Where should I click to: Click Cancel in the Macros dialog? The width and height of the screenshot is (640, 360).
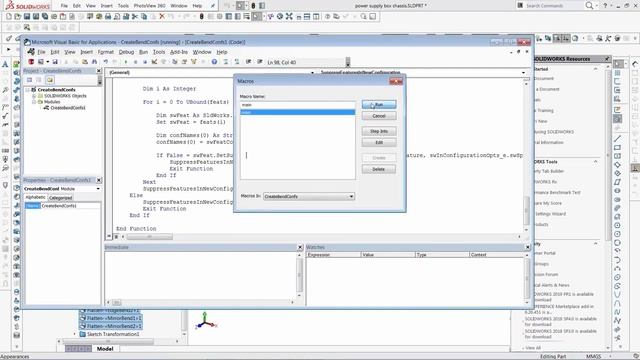(379, 116)
